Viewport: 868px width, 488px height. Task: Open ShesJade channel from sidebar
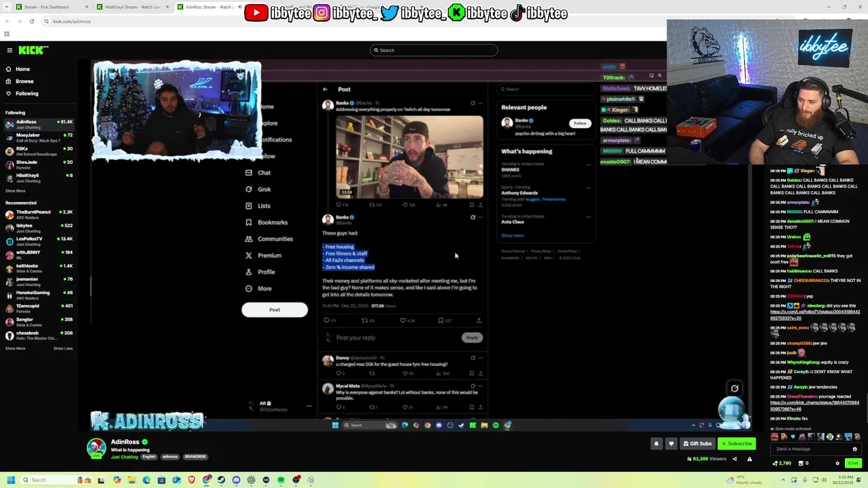(x=39, y=165)
